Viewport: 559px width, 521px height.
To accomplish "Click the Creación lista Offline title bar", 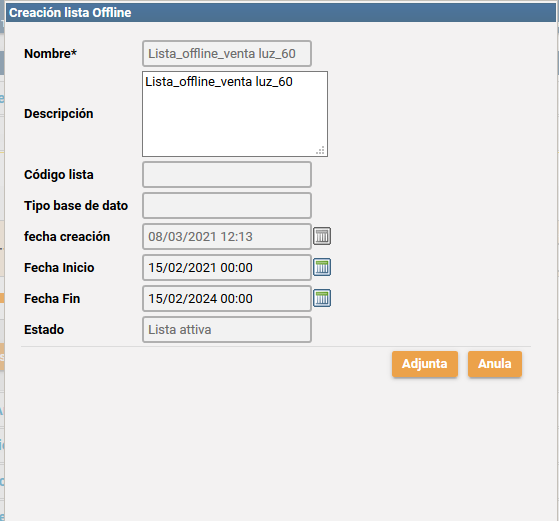I will pyautogui.click(x=281, y=12).
